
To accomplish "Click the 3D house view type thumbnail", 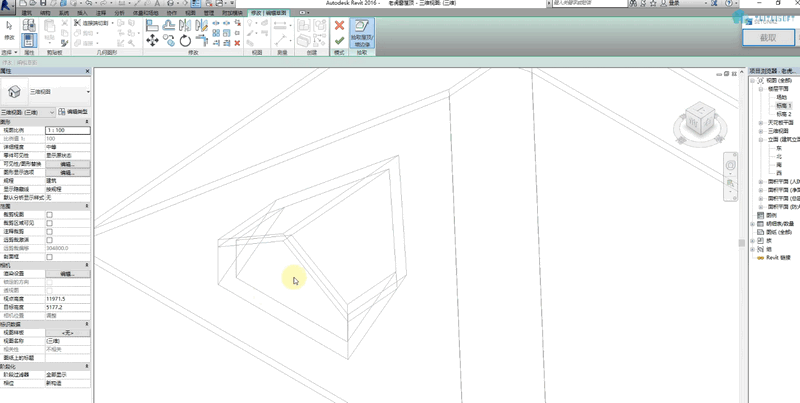I will [14, 92].
